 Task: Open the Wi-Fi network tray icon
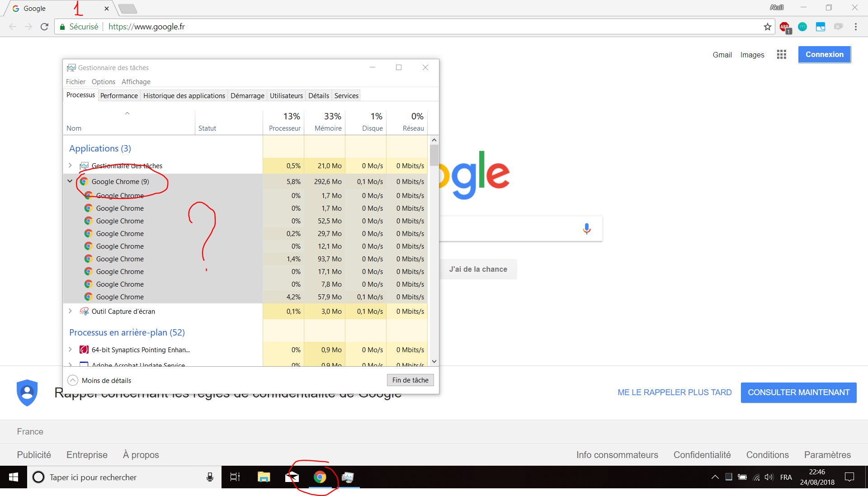[756, 477]
